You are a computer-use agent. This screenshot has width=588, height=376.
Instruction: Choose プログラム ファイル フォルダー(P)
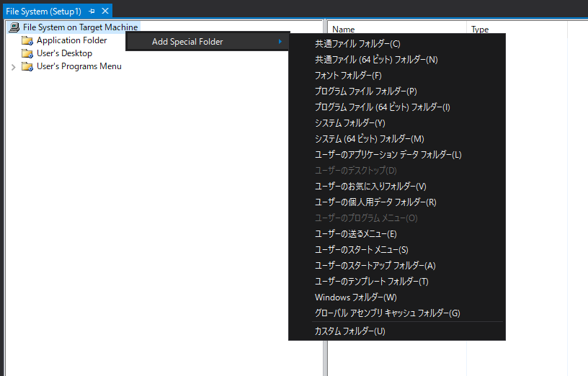(397, 91)
